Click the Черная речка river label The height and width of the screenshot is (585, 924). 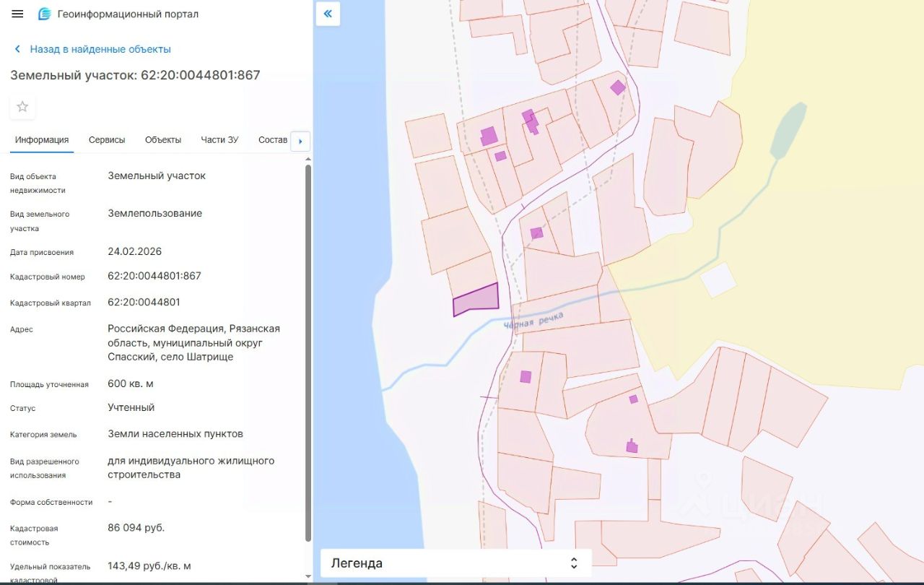[x=533, y=321]
